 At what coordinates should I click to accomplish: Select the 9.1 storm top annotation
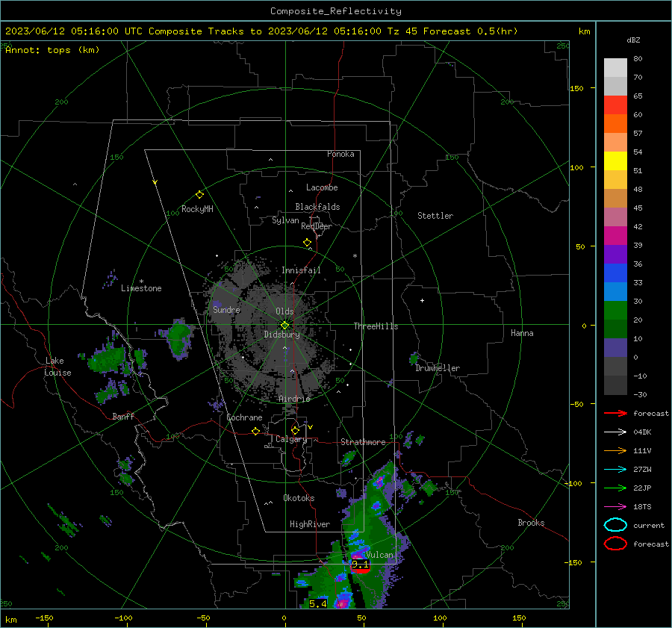coord(361,564)
